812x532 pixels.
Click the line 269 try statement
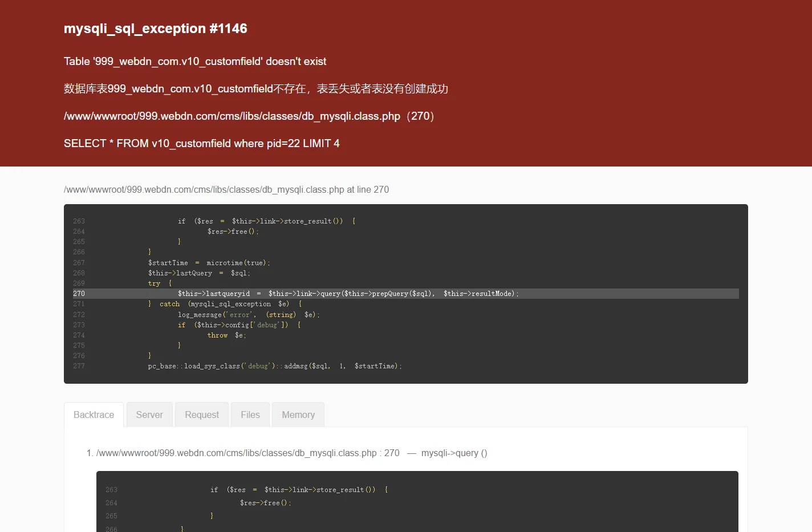coord(160,283)
